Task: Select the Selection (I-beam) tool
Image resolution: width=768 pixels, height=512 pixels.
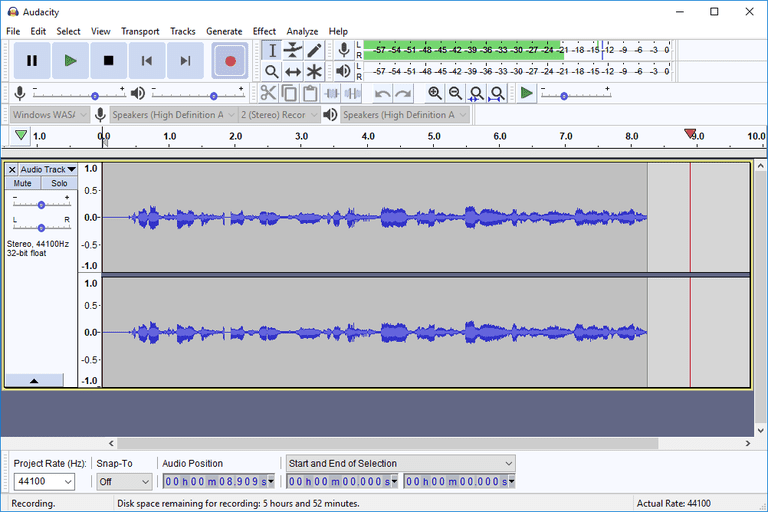Action: pyautogui.click(x=272, y=50)
